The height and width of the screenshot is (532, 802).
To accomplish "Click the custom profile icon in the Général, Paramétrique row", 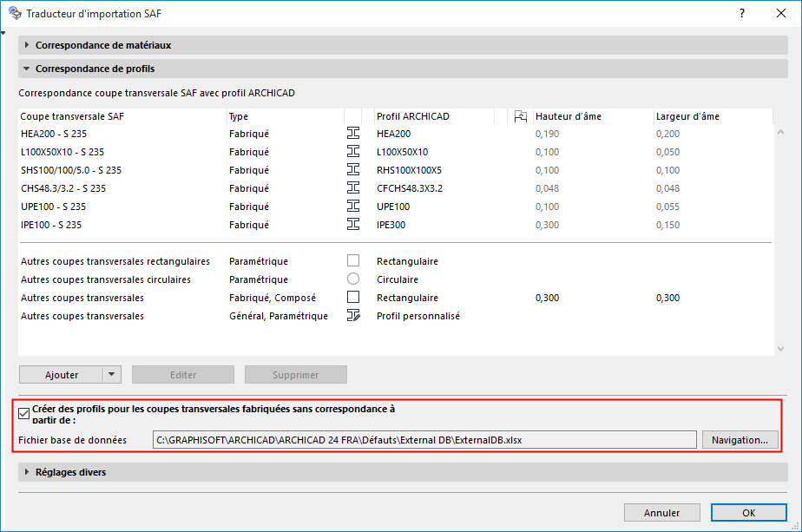I will [x=353, y=315].
